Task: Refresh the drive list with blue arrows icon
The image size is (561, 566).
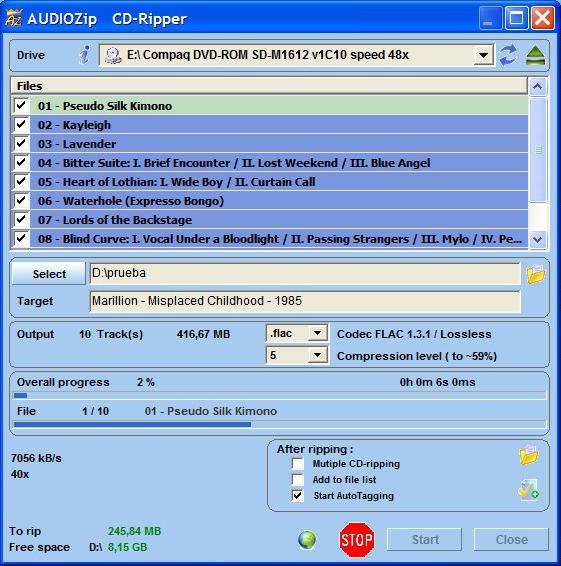Action: [x=508, y=55]
